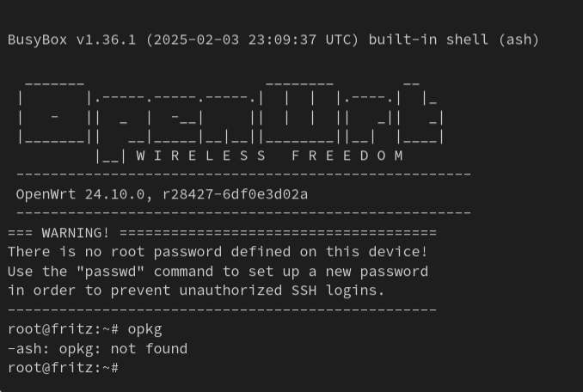Click the first root@fritz prompt
This screenshot has width=583, height=392.
[x=64, y=329]
